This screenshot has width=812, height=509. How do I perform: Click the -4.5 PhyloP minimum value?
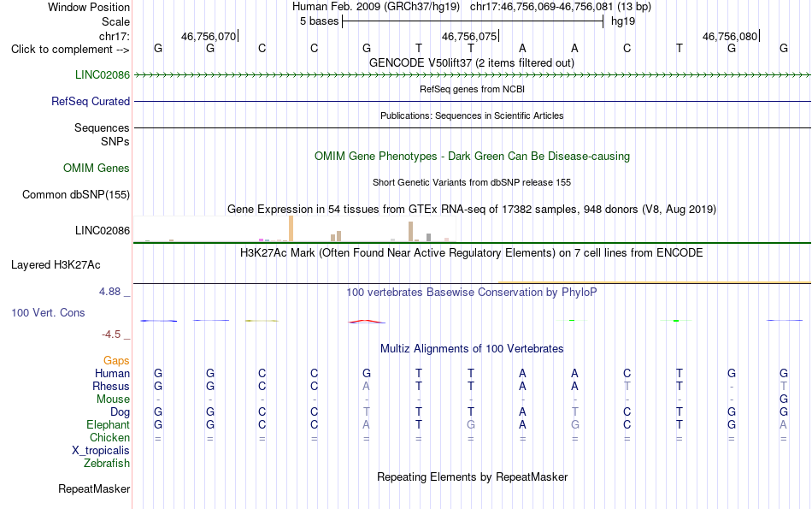point(111,334)
